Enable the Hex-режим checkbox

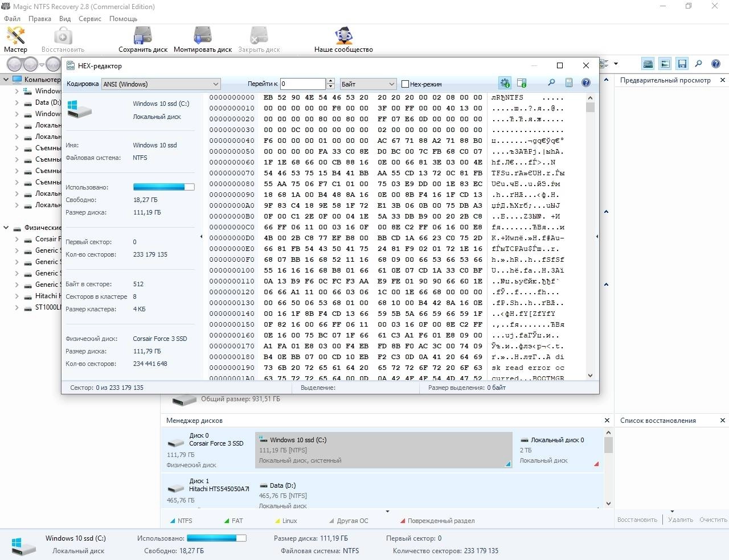(405, 84)
